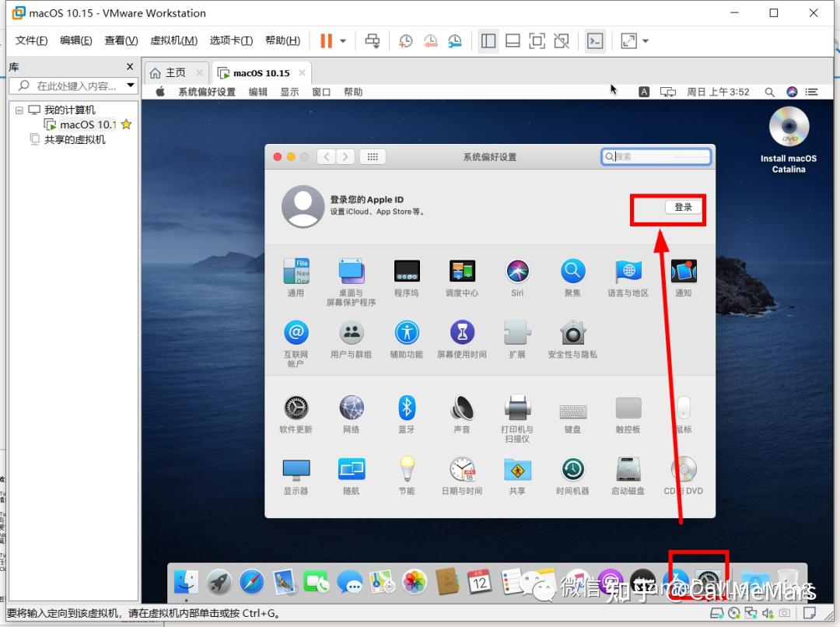Send Ctrl+Alt+Del to the virtual machine
840x627 pixels.
(x=373, y=40)
